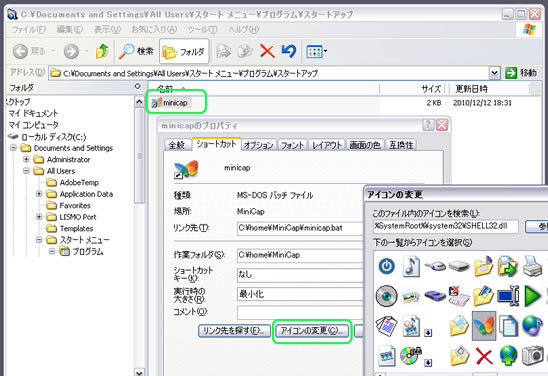The width and height of the screenshot is (548, 376).
Task: Click the アイコンの変更(C) button
Action: [x=311, y=331]
